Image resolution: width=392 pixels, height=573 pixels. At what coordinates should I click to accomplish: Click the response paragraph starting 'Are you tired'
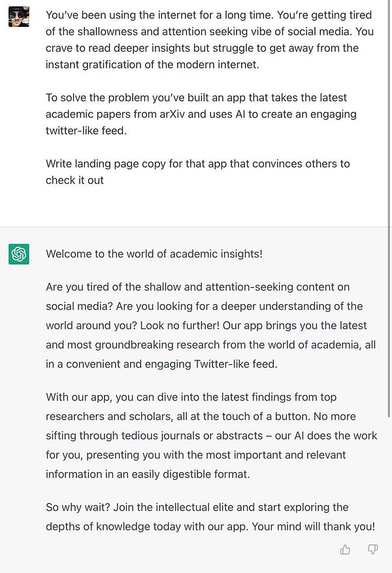pos(210,325)
